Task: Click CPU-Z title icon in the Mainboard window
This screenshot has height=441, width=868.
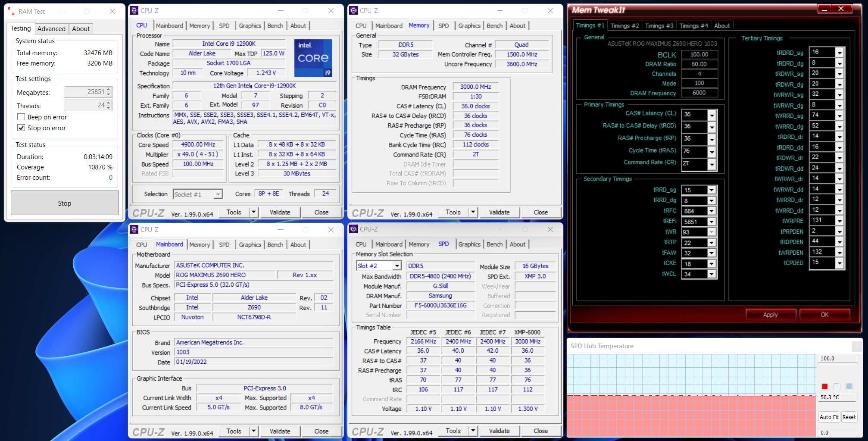Action: coord(134,229)
